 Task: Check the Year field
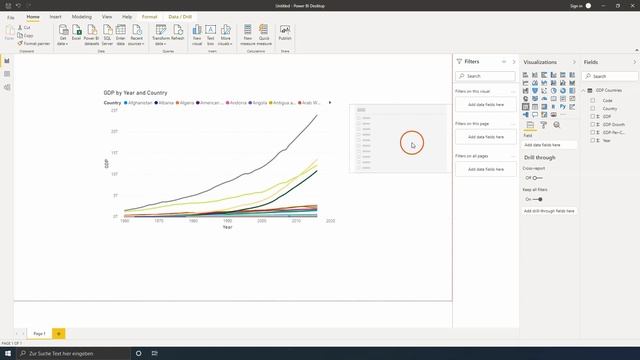coord(593,140)
